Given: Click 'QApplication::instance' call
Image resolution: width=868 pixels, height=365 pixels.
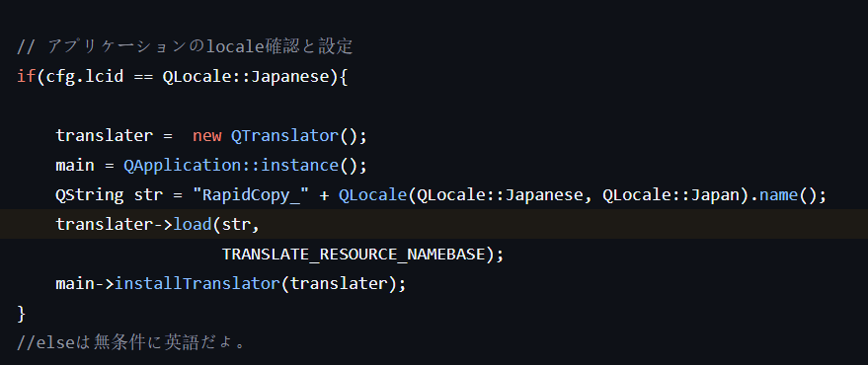Looking at the screenshot, I should (x=231, y=165).
